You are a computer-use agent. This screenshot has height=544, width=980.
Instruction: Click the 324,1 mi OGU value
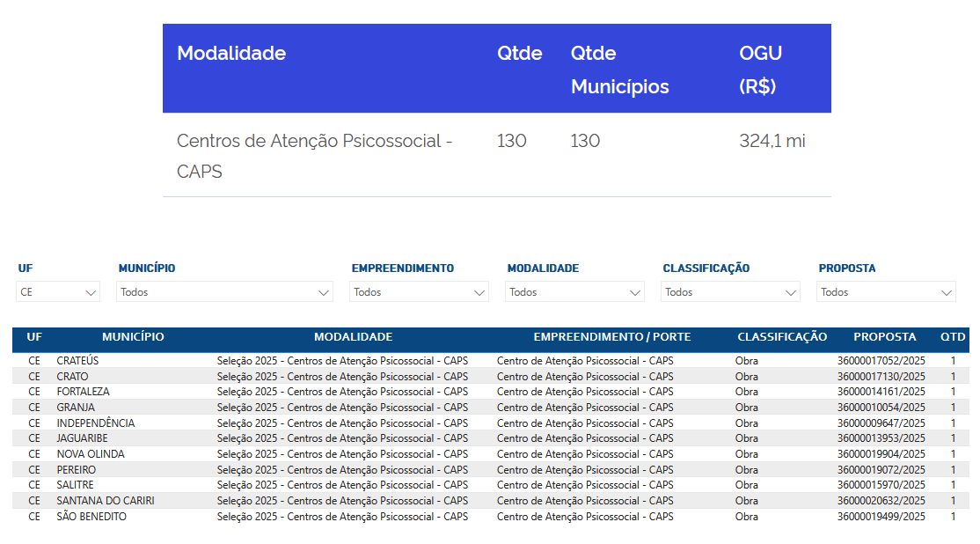pyautogui.click(x=772, y=141)
